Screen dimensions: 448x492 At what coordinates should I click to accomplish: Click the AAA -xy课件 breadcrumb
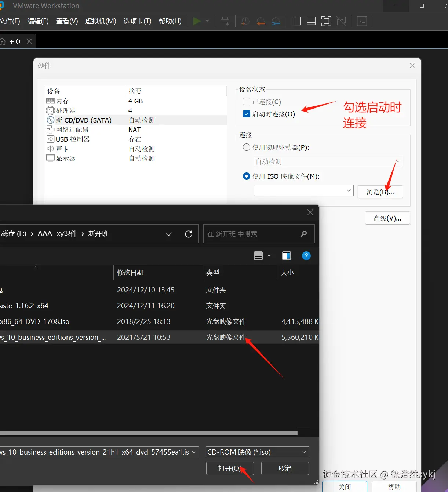(57, 234)
